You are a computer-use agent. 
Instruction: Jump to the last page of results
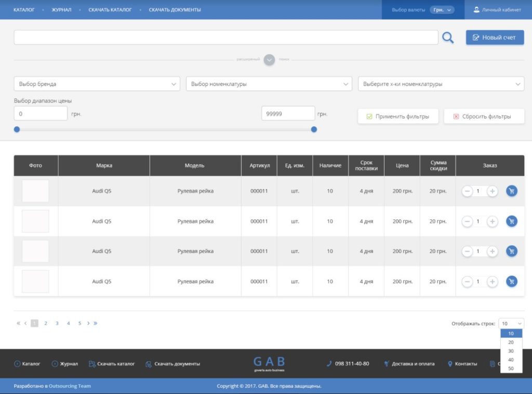tap(96, 323)
